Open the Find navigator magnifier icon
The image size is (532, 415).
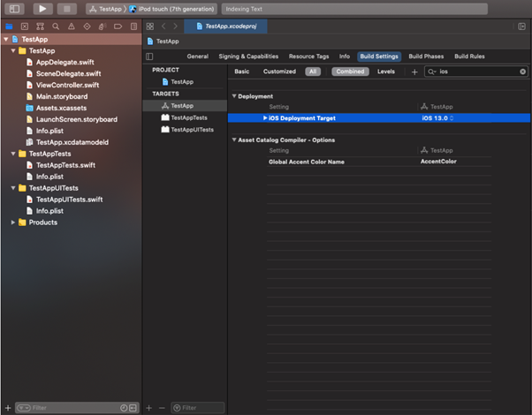point(56,26)
